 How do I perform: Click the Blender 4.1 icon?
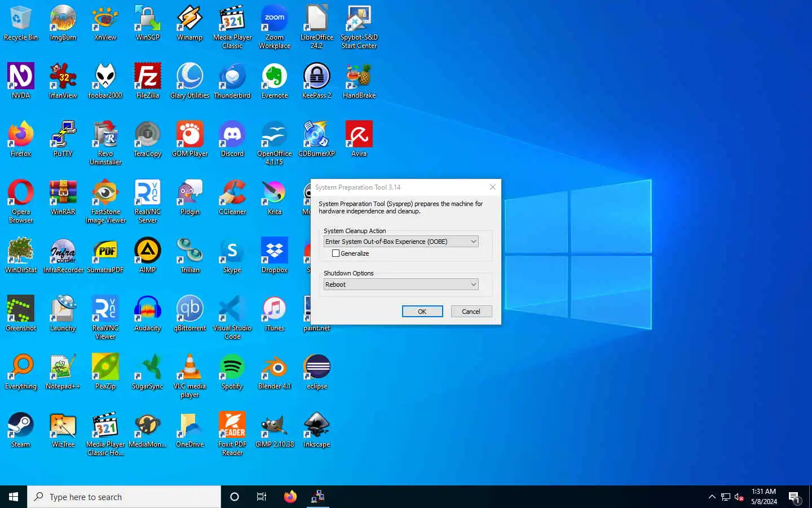[x=275, y=373]
